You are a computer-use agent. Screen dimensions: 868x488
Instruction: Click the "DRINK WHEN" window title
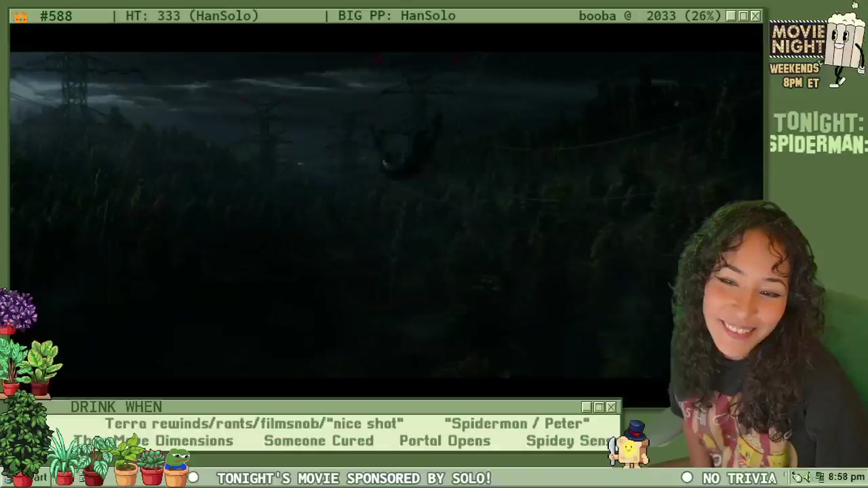pos(116,407)
